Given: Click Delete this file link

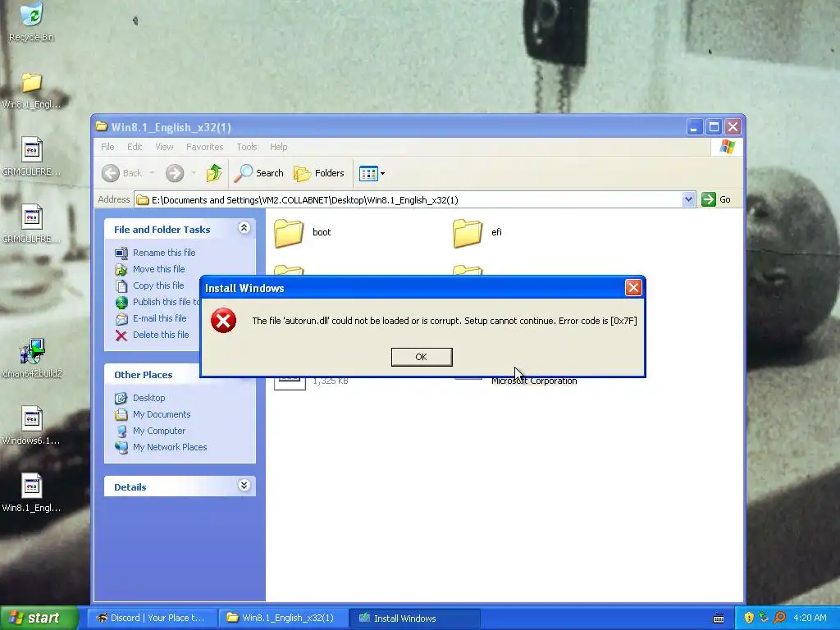Looking at the screenshot, I should coord(161,335).
